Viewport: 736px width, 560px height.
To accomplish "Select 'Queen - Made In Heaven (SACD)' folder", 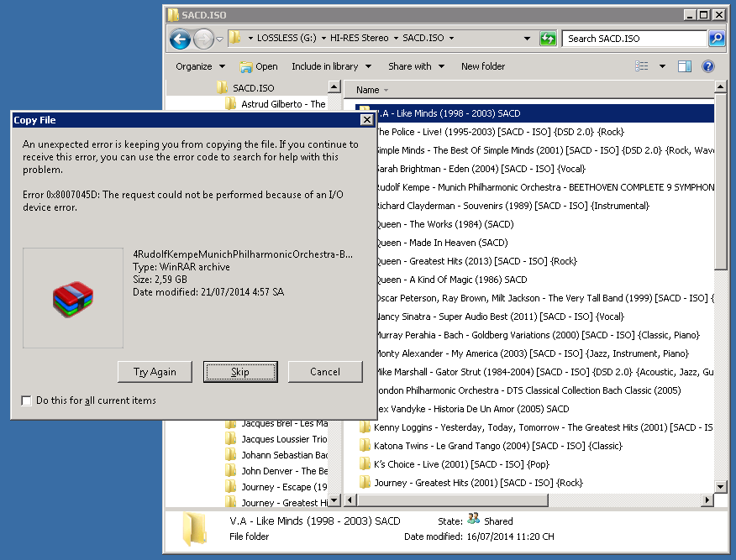I will click(x=442, y=243).
